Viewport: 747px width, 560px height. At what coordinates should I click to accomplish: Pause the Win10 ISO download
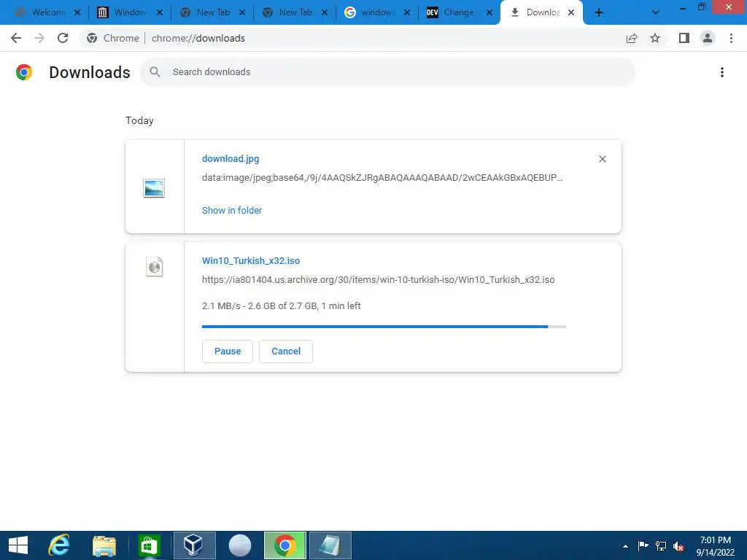pos(228,351)
